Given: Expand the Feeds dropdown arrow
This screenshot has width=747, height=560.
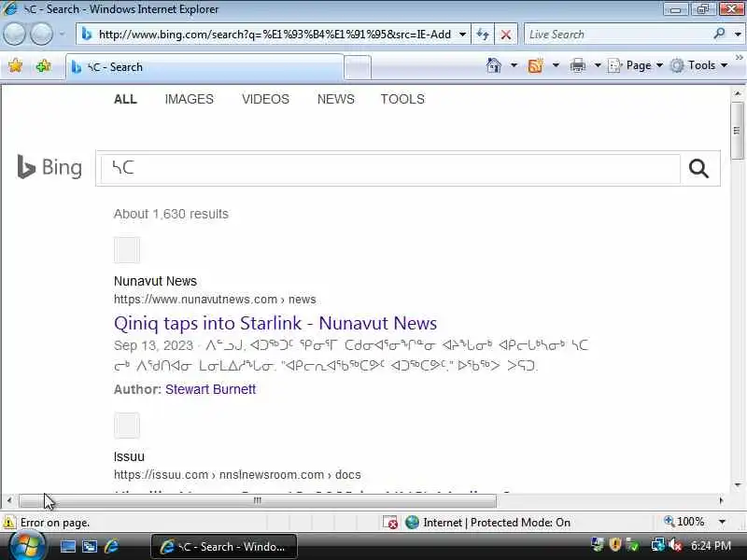Looking at the screenshot, I should point(556,65).
